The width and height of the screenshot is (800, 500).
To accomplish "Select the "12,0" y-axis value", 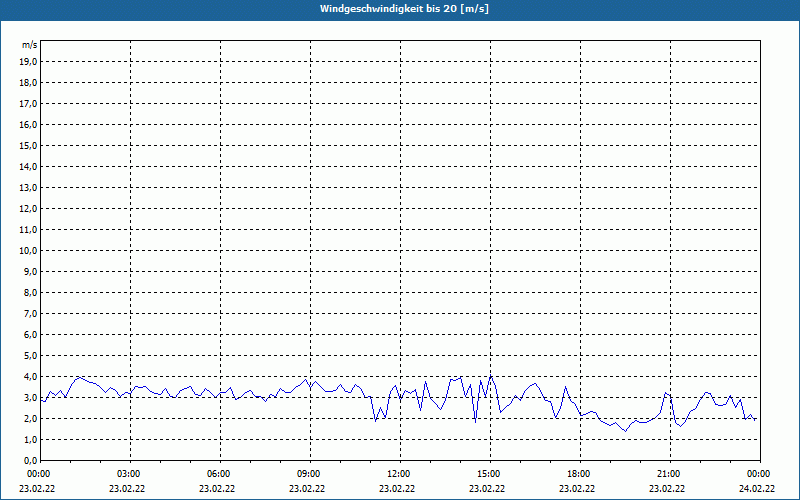I will 28,208.
